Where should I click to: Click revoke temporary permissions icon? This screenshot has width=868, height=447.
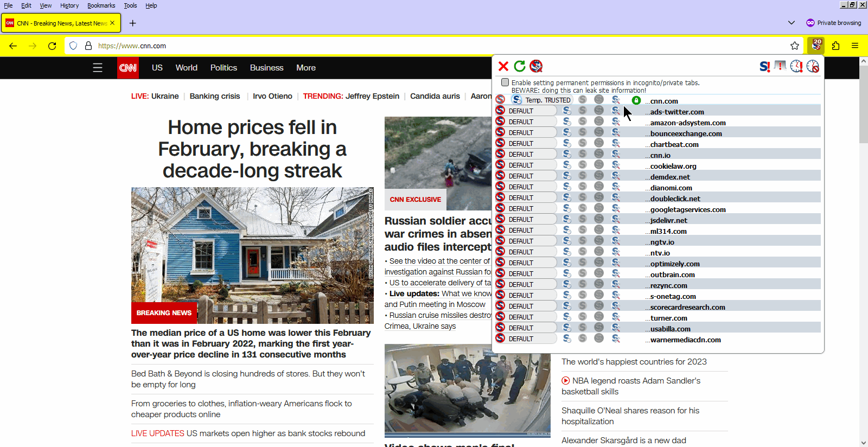(x=813, y=66)
